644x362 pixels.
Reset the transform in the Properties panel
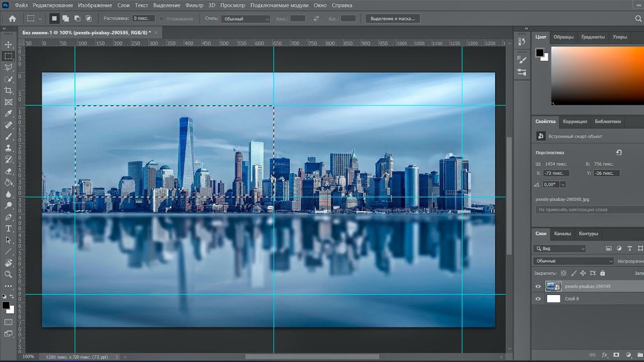coord(619,152)
